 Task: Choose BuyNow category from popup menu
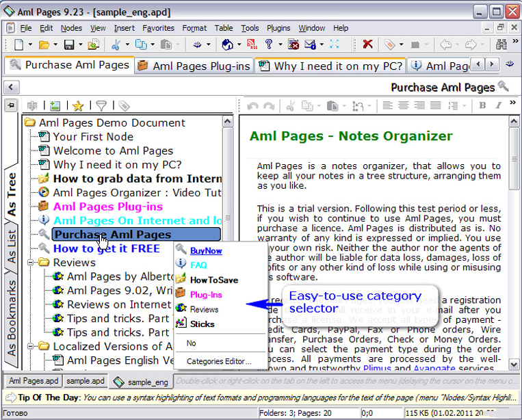coord(205,251)
